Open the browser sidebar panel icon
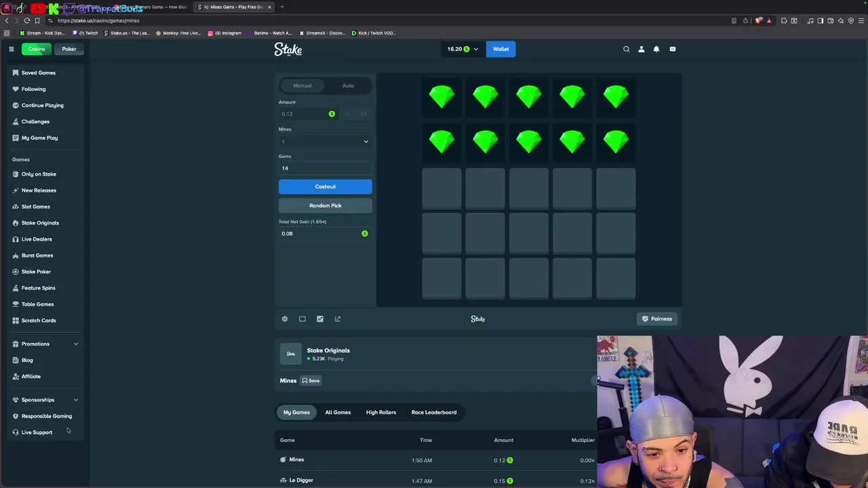The image size is (868, 488). tap(821, 20)
